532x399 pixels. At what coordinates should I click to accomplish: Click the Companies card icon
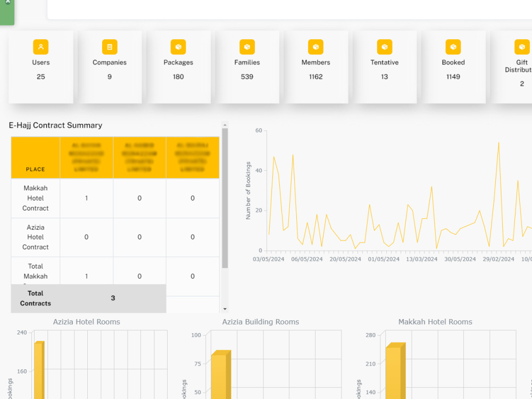pos(110,47)
